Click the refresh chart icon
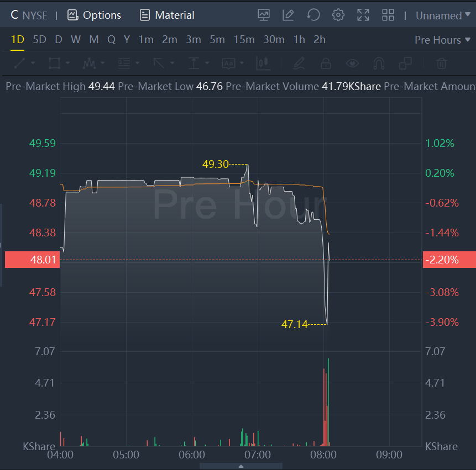Image resolution: width=476 pixels, height=470 pixels. (313, 15)
